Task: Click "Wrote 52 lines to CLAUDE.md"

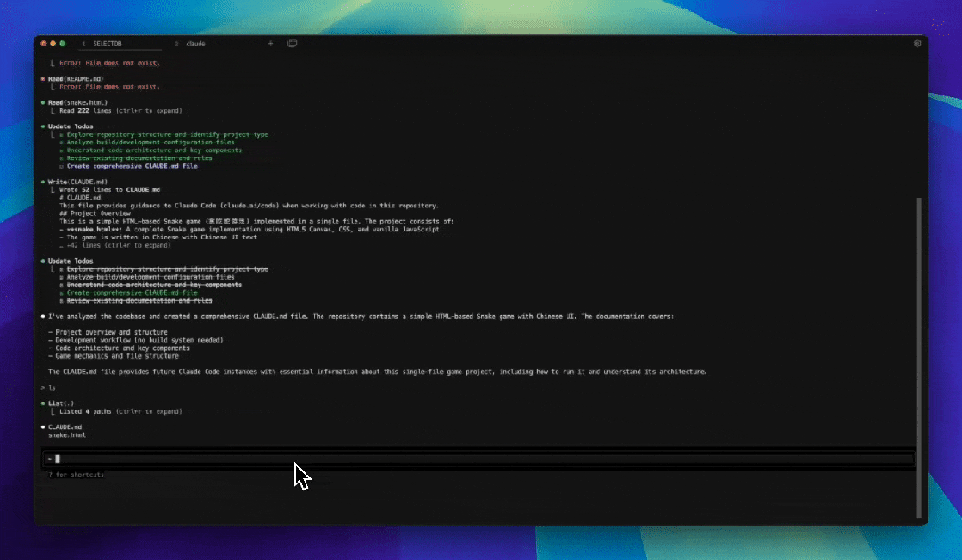Action: tap(110, 191)
